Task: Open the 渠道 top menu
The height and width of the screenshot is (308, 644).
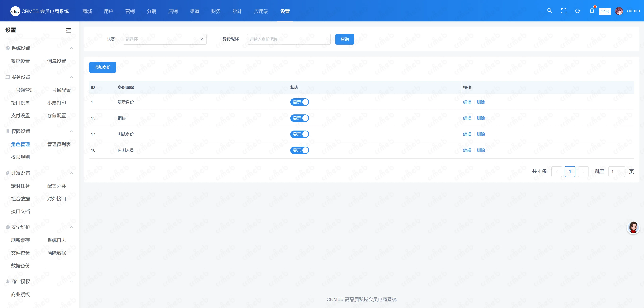Action: [x=195, y=11]
